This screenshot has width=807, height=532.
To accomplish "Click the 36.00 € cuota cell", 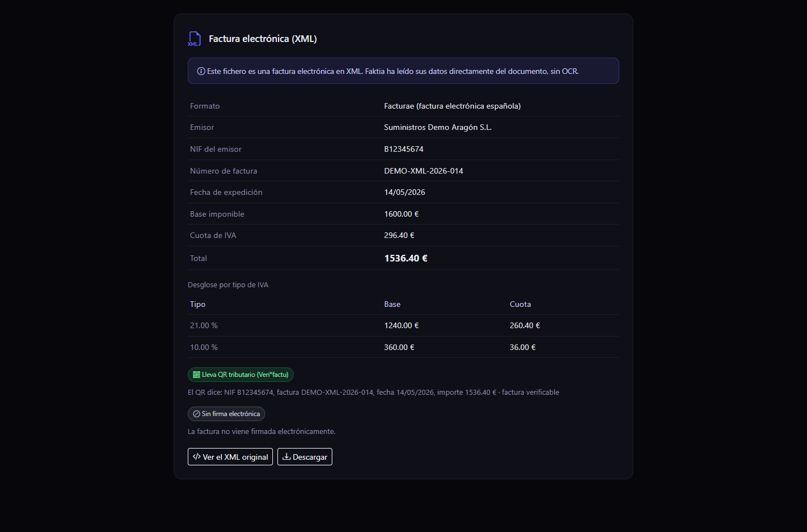I will (x=522, y=347).
